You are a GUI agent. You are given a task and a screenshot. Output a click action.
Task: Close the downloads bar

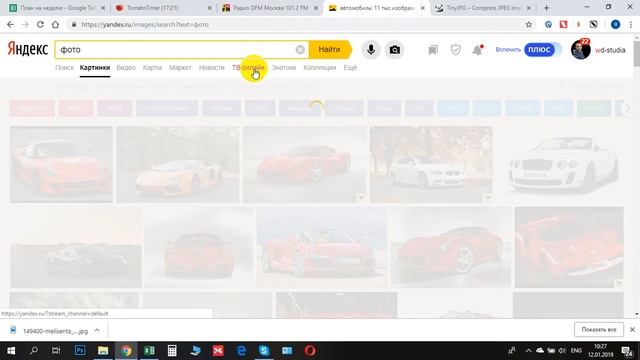click(632, 330)
